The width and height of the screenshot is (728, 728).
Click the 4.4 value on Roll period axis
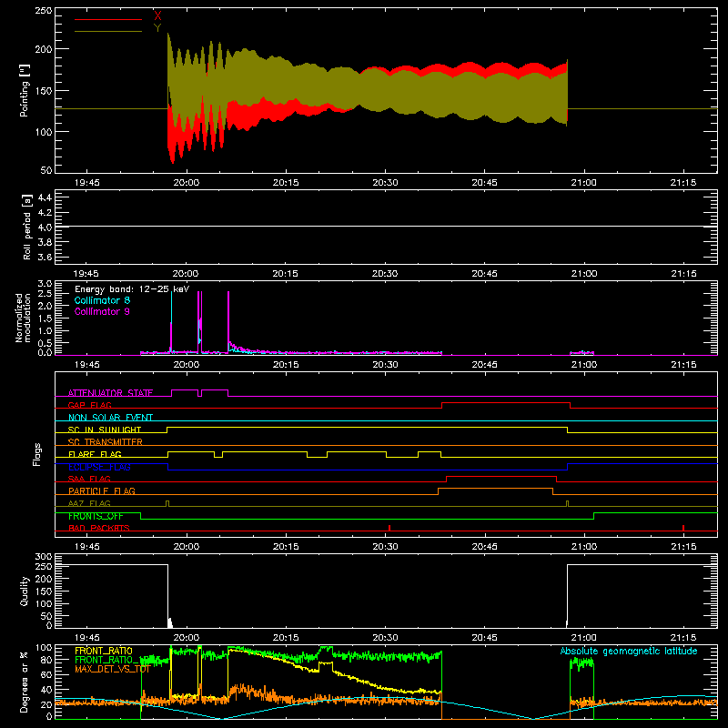45,197
